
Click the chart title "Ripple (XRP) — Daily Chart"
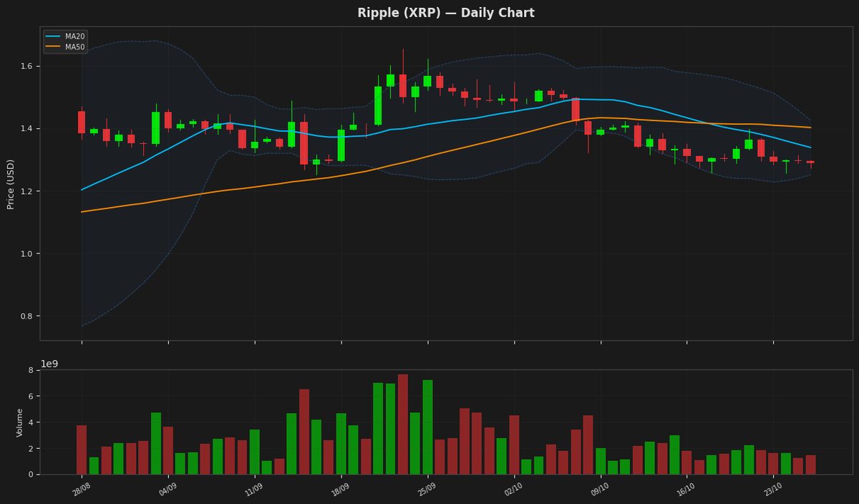[x=446, y=13]
